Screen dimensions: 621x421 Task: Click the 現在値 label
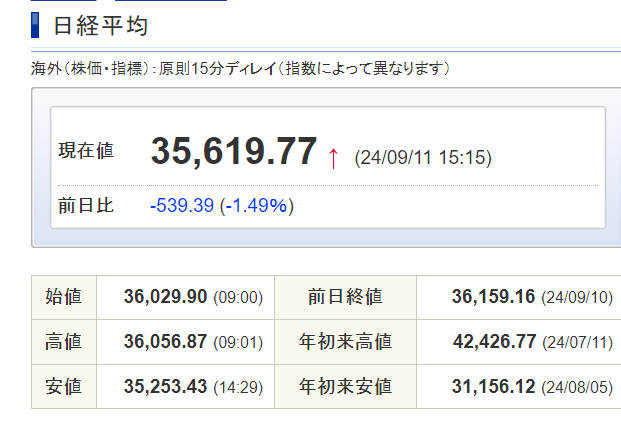click(x=86, y=151)
